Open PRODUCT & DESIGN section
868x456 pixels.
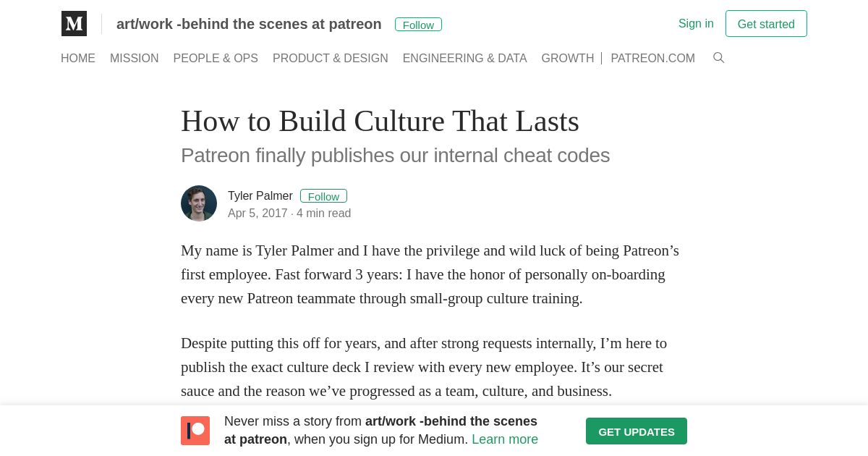(x=331, y=59)
